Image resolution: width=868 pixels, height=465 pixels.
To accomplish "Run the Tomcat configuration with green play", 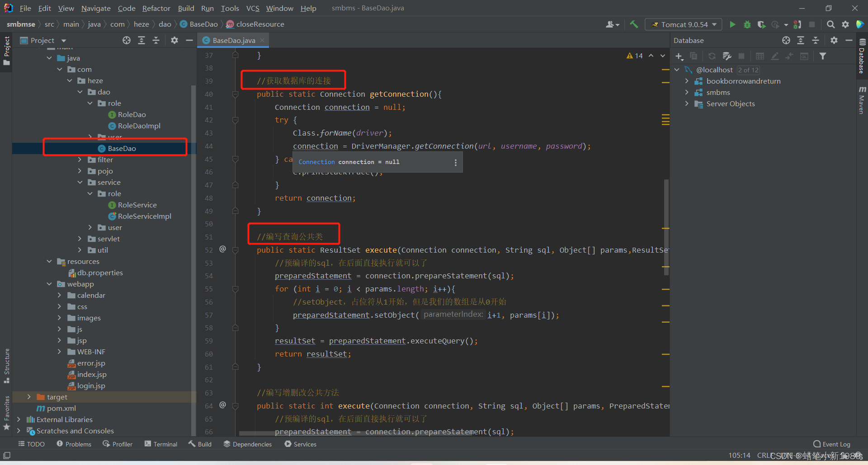I will click(x=732, y=24).
